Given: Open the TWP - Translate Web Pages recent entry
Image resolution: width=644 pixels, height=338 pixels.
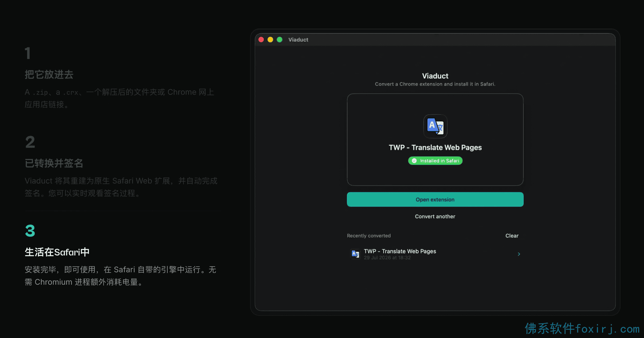Looking at the screenshot, I should pyautogui.click(x=435, y=254).
